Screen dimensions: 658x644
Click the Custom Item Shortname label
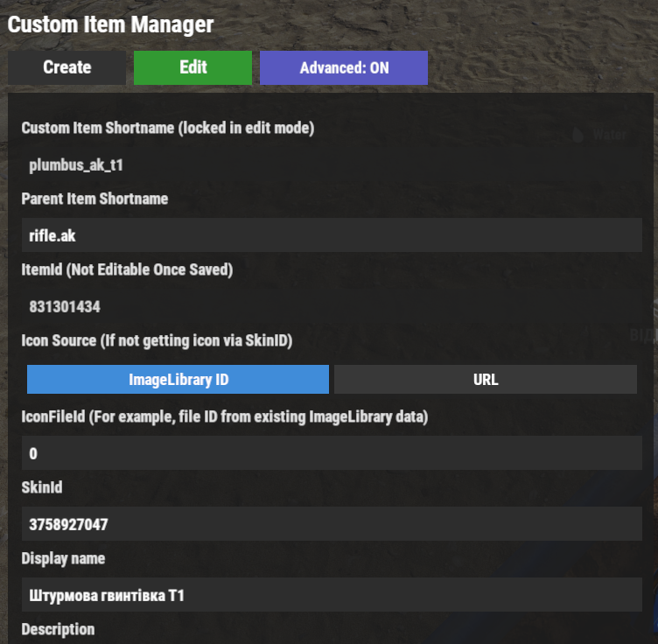(x=168, y=128)
